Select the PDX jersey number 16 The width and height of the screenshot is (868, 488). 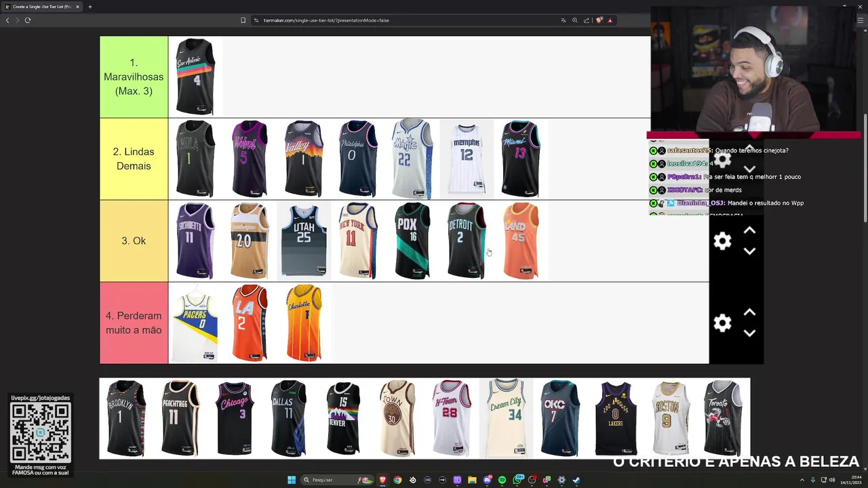point(412,241)
